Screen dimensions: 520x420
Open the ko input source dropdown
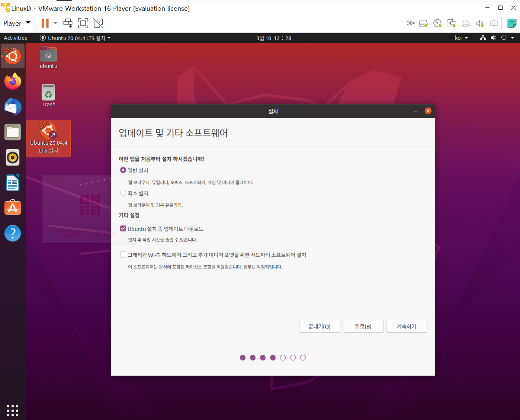tap(462, 38)
